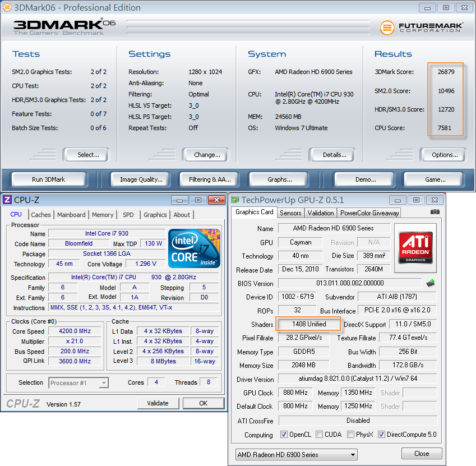
Task: Click the Bandwidth 172.8 GB/s value
Action: 408,365
